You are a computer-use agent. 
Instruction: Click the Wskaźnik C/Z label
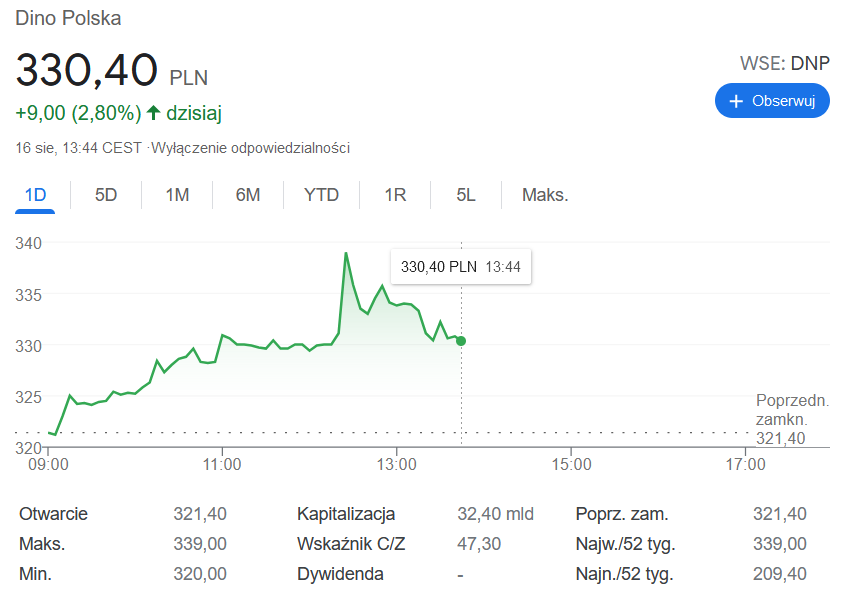(351, 544)
